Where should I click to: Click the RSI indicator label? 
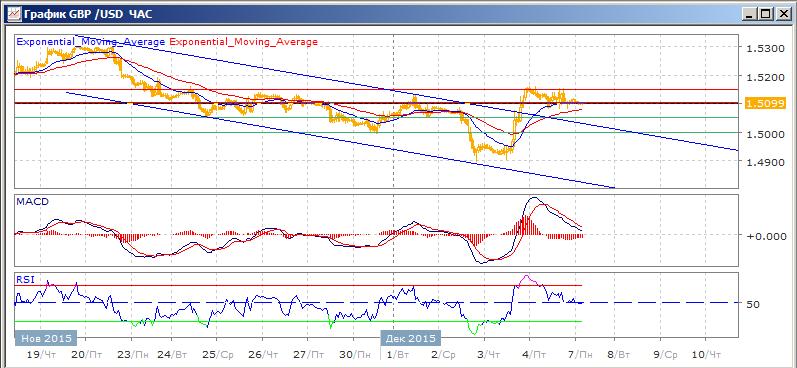24,279
